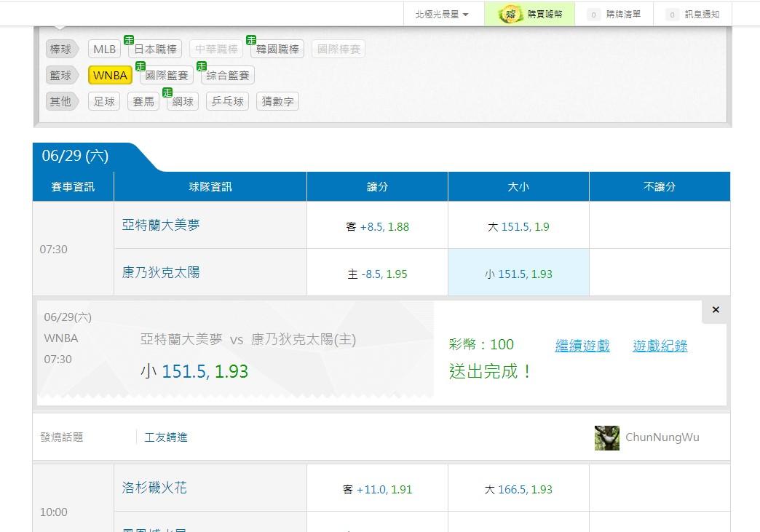Select the 足球 category tab
This screenshot has width=760, height=532.
[104, 101]
